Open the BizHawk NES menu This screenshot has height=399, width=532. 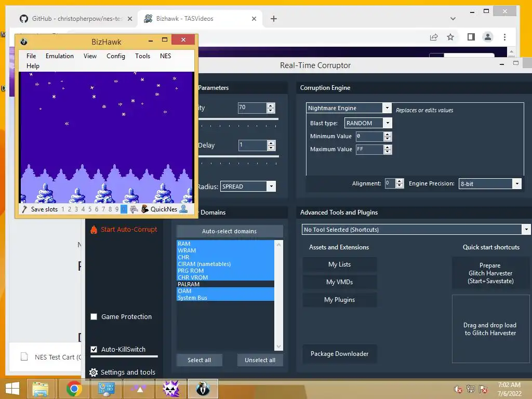pyautogui.click(x=166, y=56)
